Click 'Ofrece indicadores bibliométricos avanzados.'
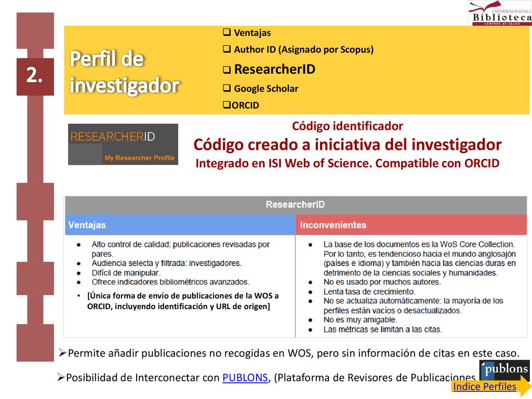 [170, 282]
